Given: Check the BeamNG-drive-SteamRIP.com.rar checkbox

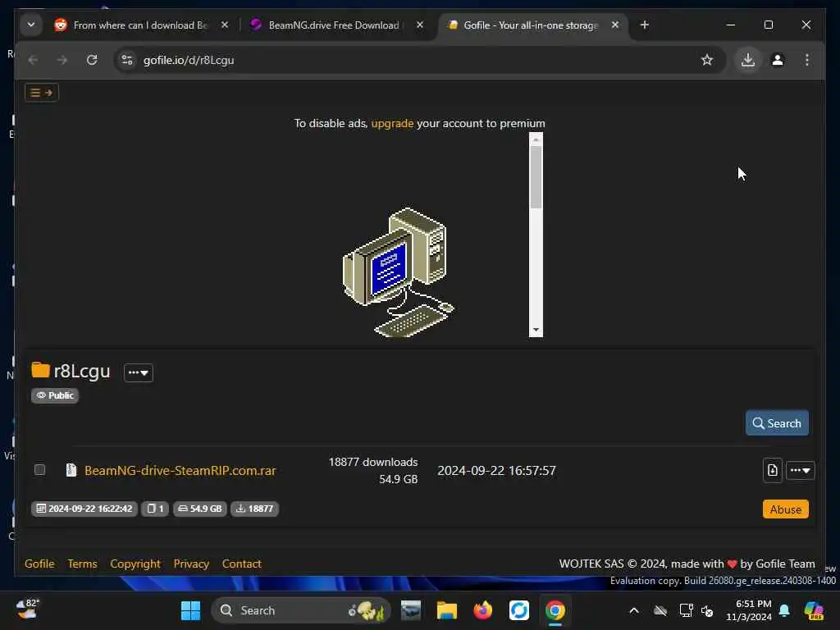Looking at the screenshot, I should (x=39, y=470).
